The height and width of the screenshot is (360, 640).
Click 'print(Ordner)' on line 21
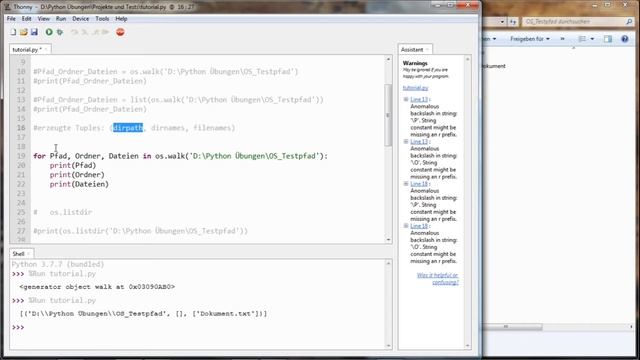77,175
